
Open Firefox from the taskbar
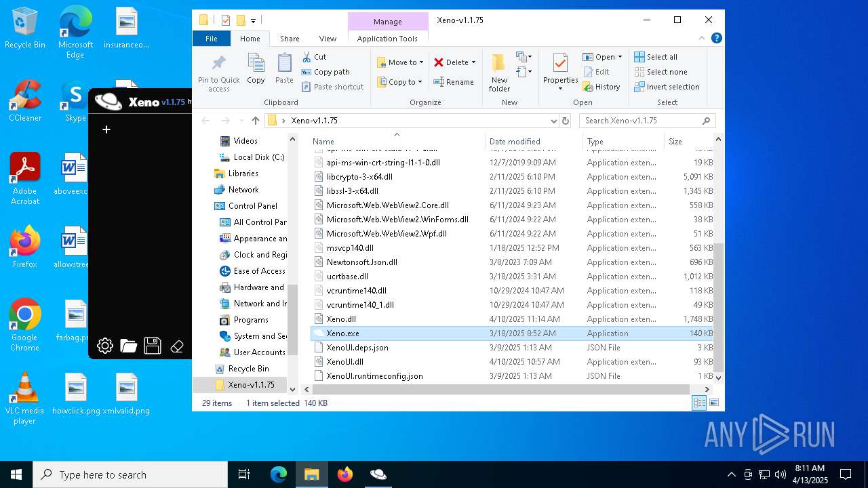345,474
